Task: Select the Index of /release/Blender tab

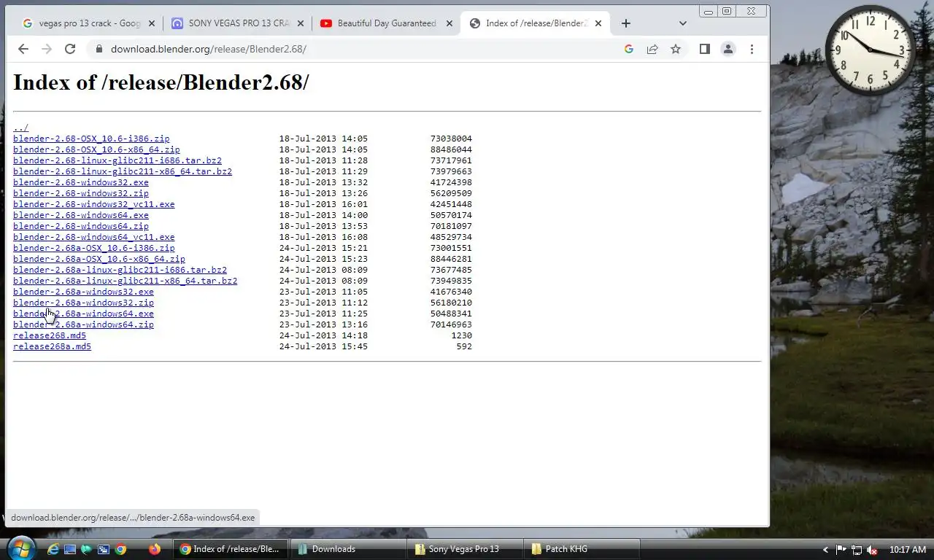Action: click(x=535, y=23)
